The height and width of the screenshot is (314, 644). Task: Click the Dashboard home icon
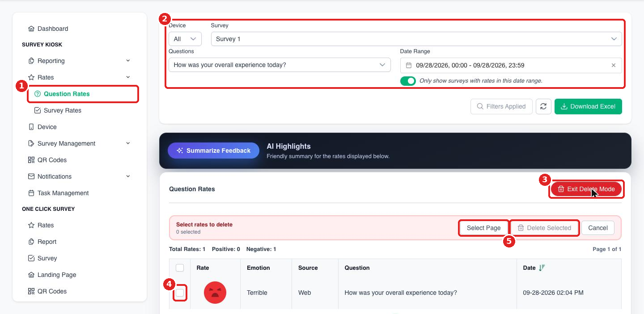point(31,29)
